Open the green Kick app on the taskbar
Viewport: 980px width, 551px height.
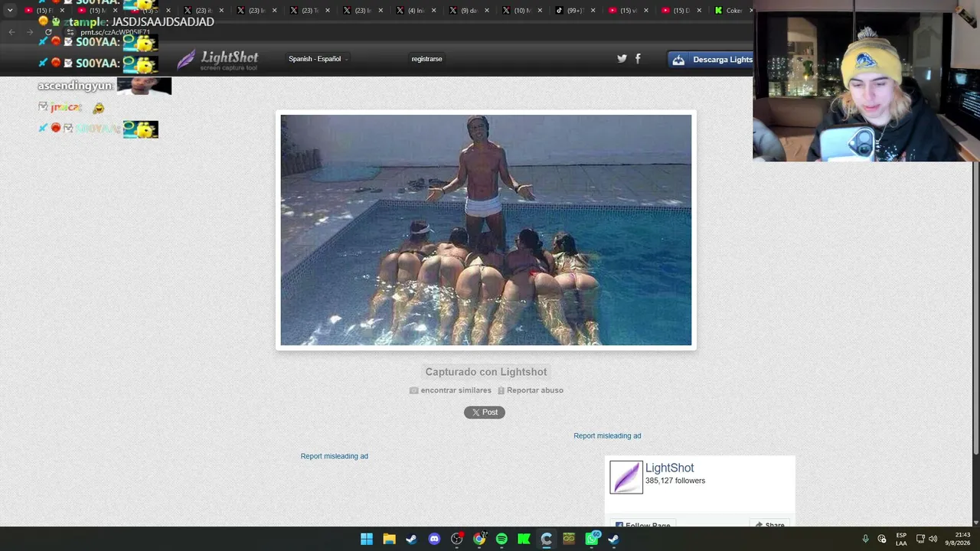(x=524, y=539)
